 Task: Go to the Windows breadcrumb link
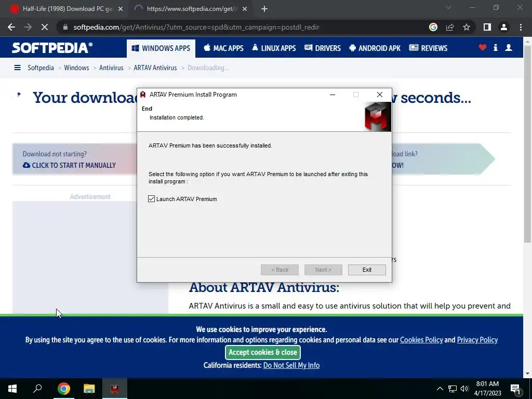click(76, 68)
